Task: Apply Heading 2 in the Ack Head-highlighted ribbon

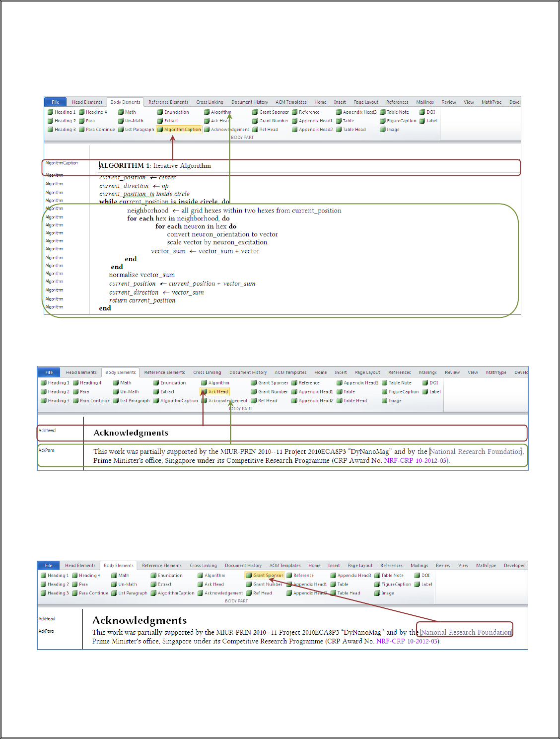Action: point(55,392)
